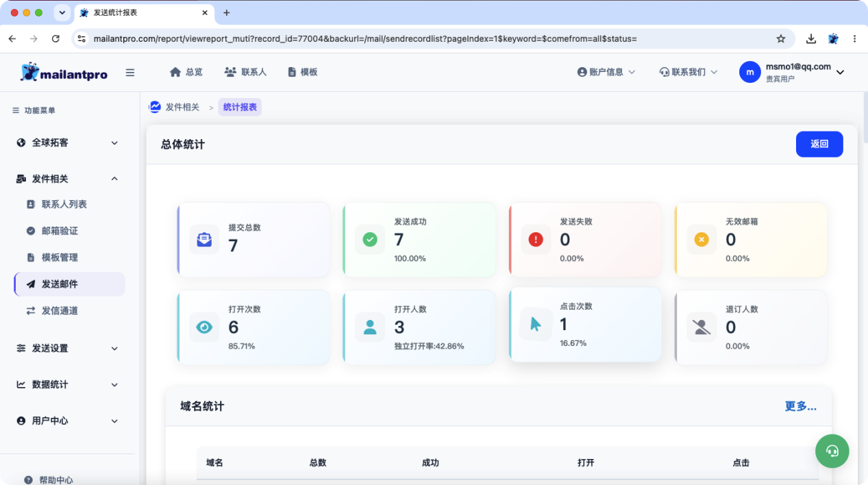The width and height of the screenshot is (868, 485).
Task: Close the 发送统计报表 browser tab
Action: click(204, 12)
